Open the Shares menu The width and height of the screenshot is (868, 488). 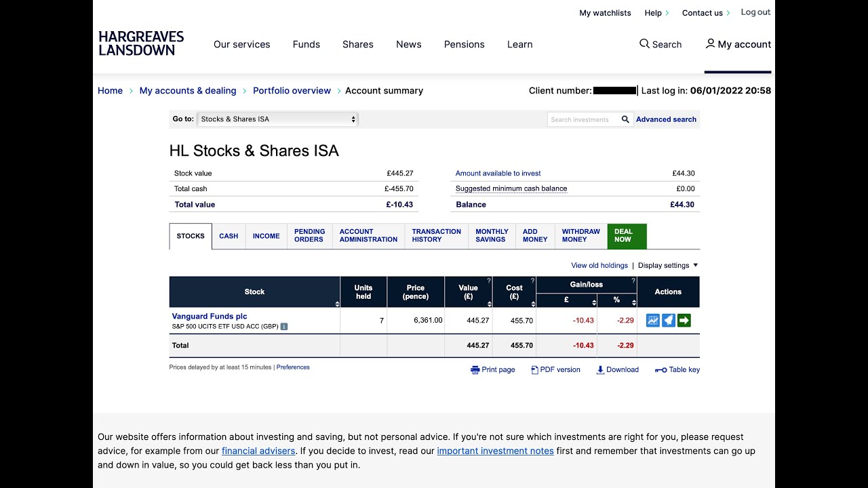tap(358, 45)
